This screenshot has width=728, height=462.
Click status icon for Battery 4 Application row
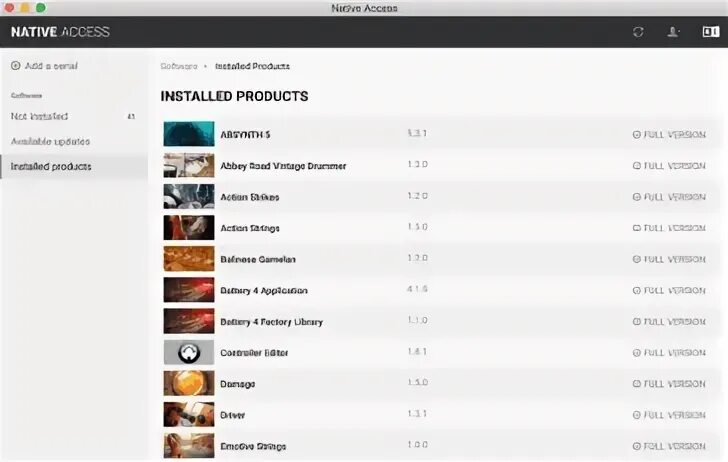(637, 290)
